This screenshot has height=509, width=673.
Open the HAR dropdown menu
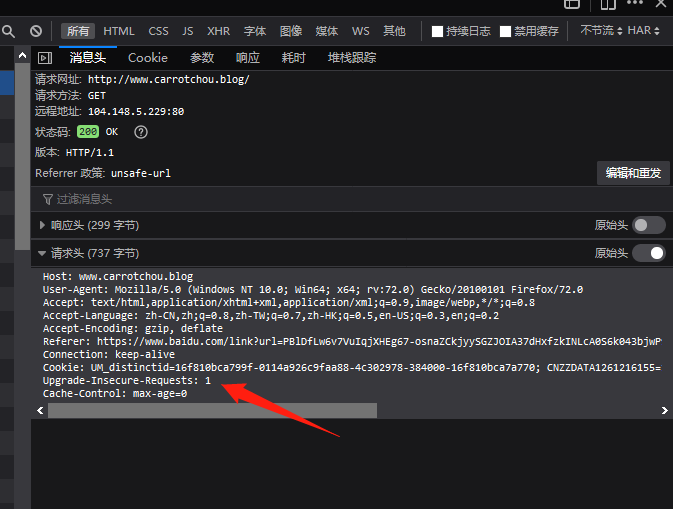coord(643,30)
